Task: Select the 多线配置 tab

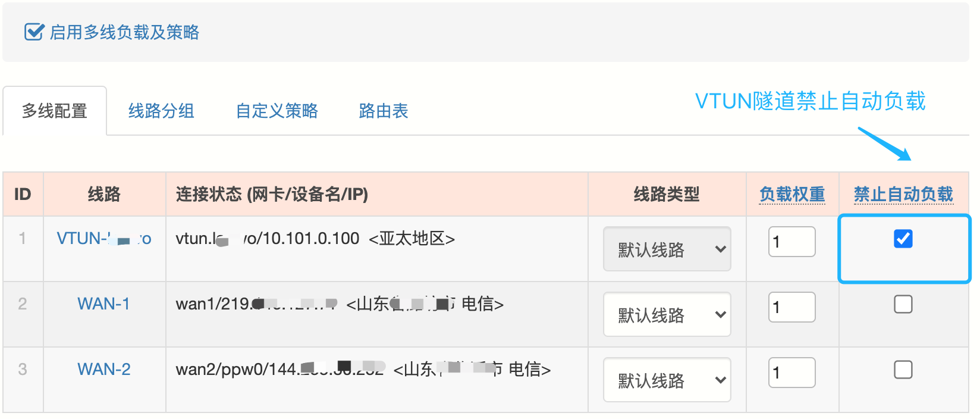Action: [55, 111]
